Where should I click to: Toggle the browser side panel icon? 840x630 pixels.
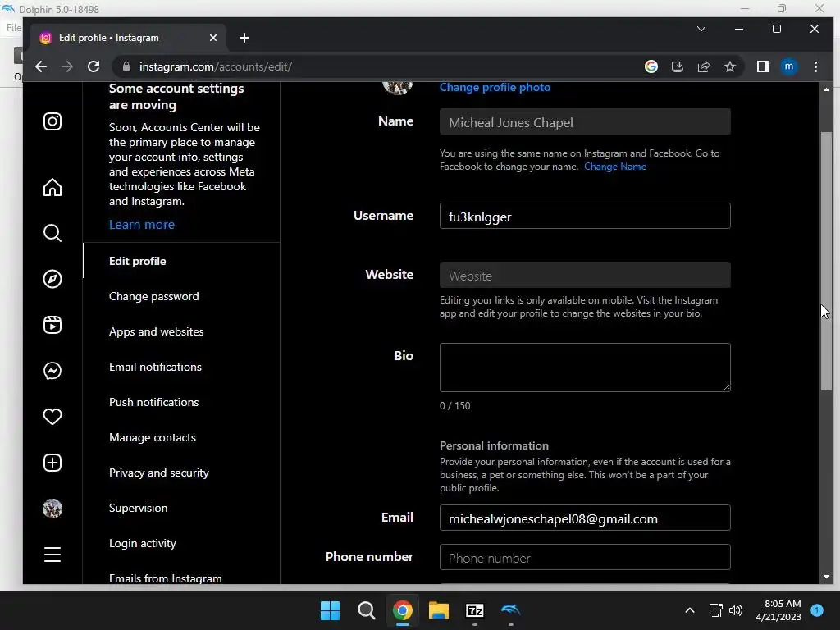pyautogui.click(x=762, y=66)
